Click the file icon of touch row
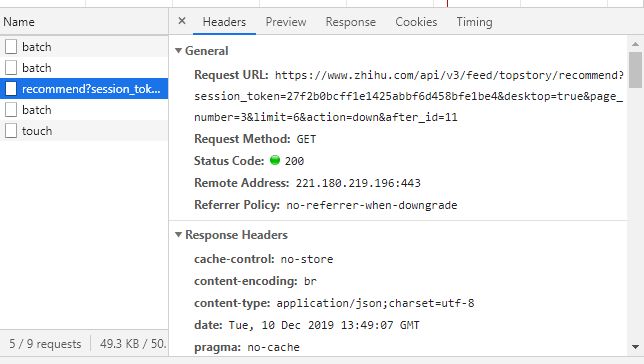 [11, 131]
